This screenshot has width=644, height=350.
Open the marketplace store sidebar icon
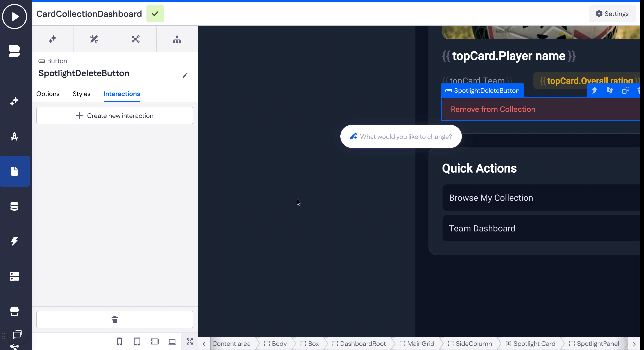tap(14, 311)
